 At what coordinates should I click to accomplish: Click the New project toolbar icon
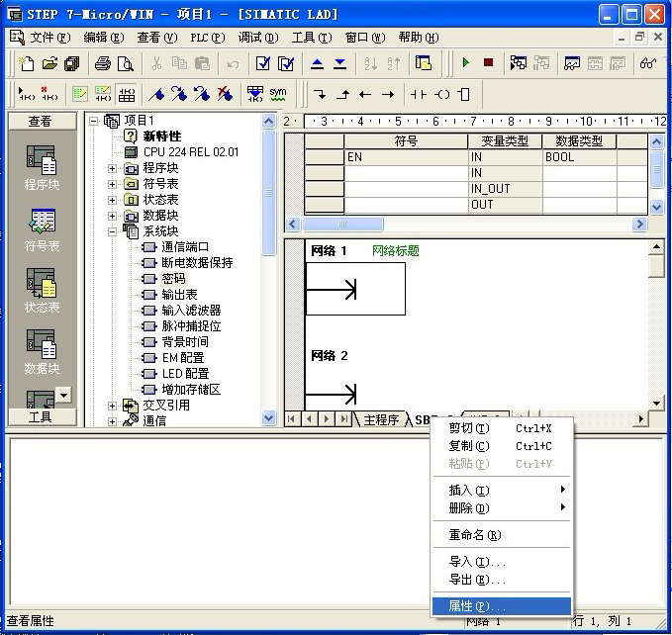pyautogui.click(x=27, y=64)
